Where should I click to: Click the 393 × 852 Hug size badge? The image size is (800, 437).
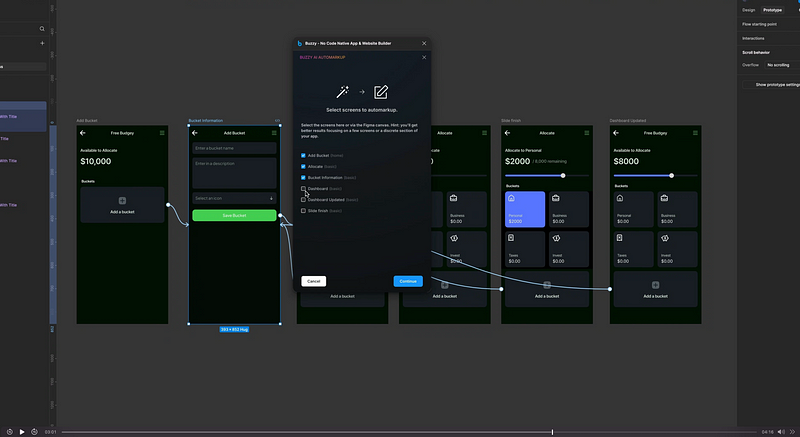[234, 329]
